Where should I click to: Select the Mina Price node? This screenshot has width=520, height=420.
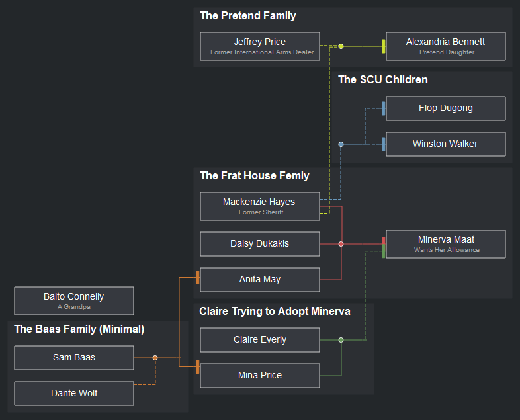pos(260,376)
